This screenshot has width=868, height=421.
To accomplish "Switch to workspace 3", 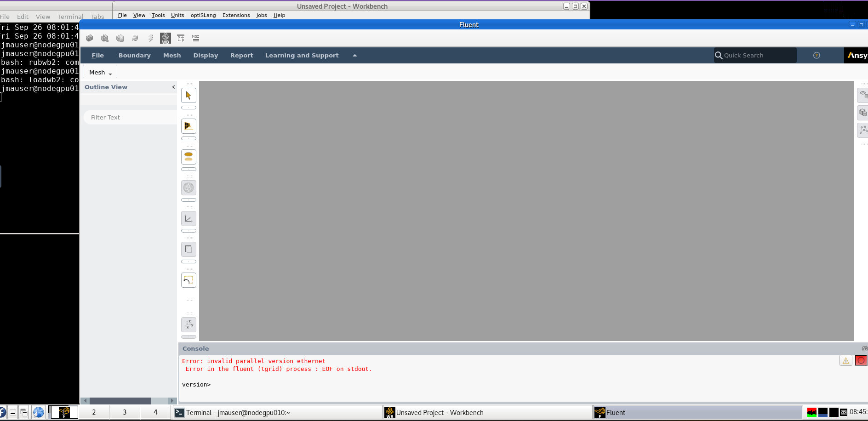I will pos(125,412).
